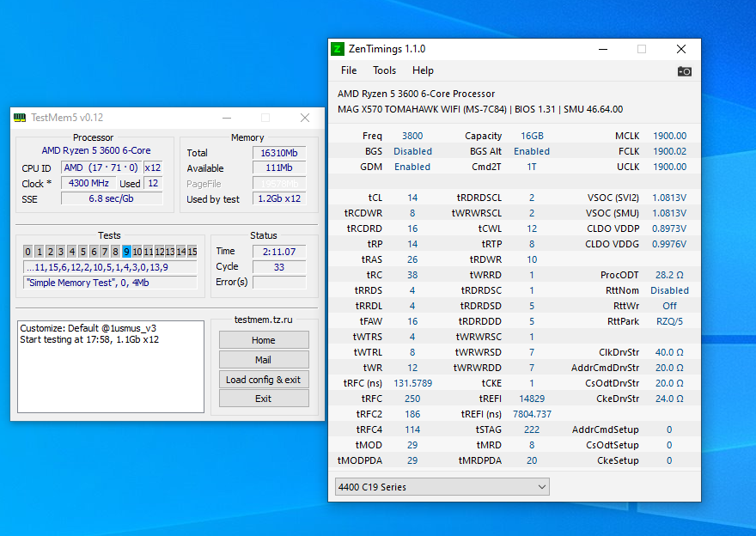
Task: Select test number 0 box in Tests
Action: [x=28, y=251]
